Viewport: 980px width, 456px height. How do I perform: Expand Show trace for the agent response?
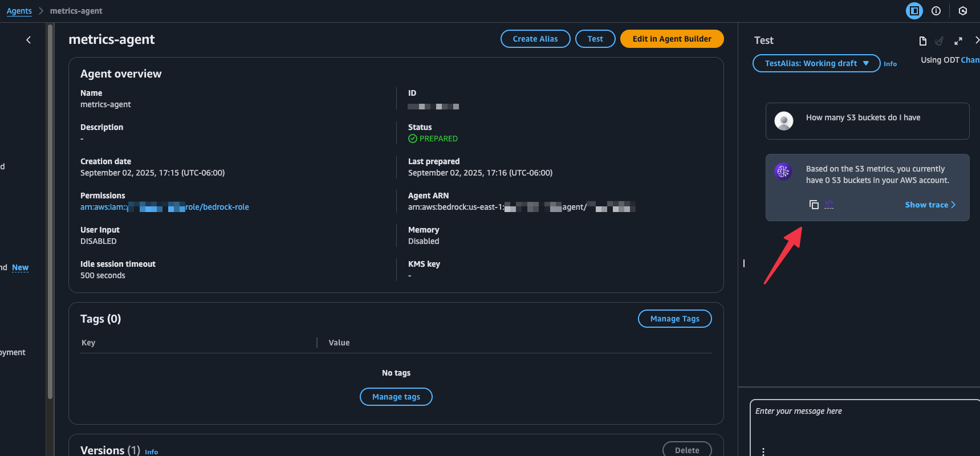(930, 205)
